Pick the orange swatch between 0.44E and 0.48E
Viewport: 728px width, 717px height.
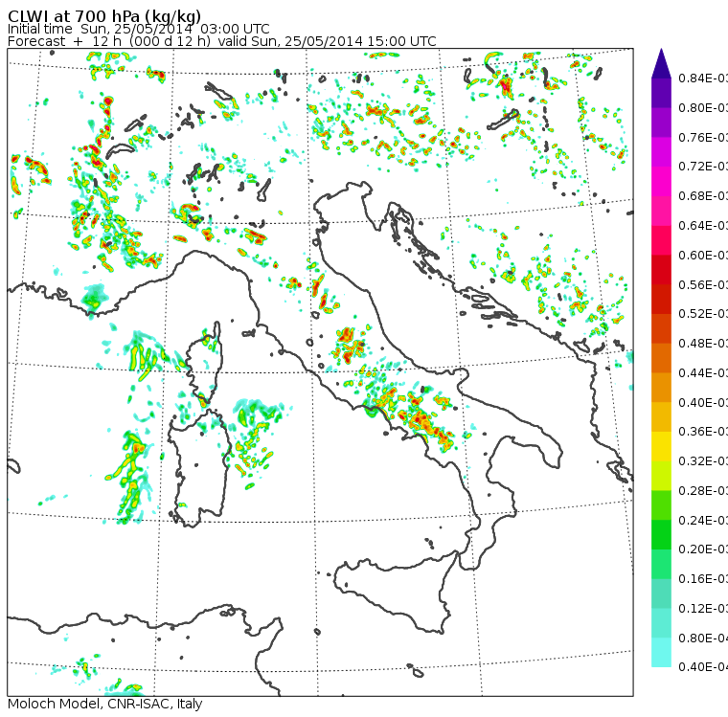[x=661, y=358]
